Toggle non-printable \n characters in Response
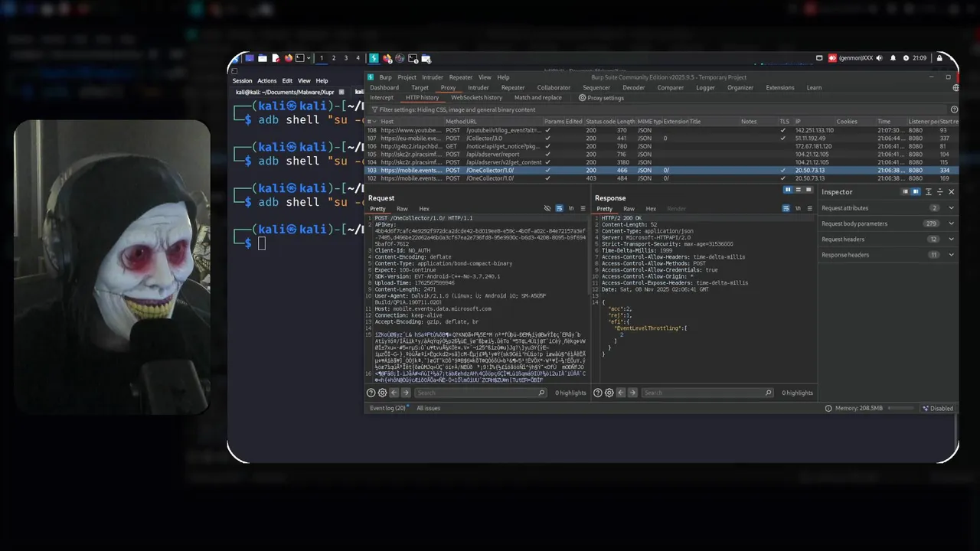This screenshot has width=980, height=551. pyautogui.click(x=798, y=209)
